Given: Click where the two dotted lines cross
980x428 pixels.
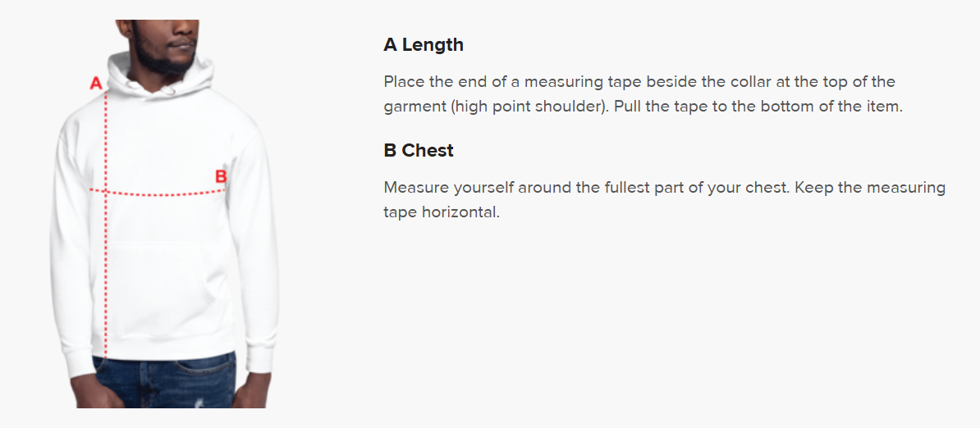Looking at the screenshot, I should 107,191.
